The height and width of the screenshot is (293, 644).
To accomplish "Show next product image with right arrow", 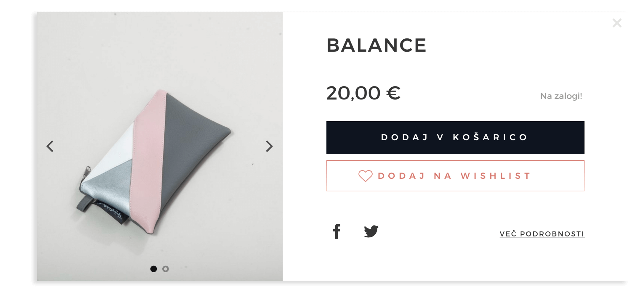I will [269, 146].
